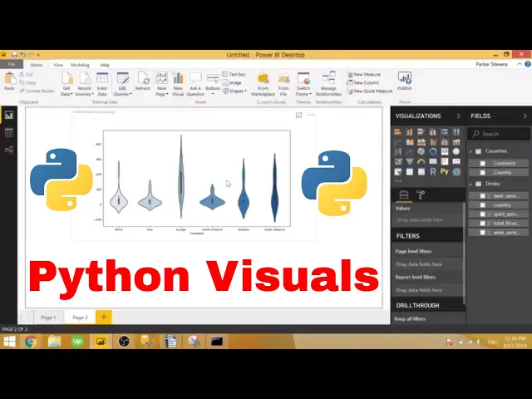Click the New Measure button
The image size is (532, 399).
pos(364,74)
